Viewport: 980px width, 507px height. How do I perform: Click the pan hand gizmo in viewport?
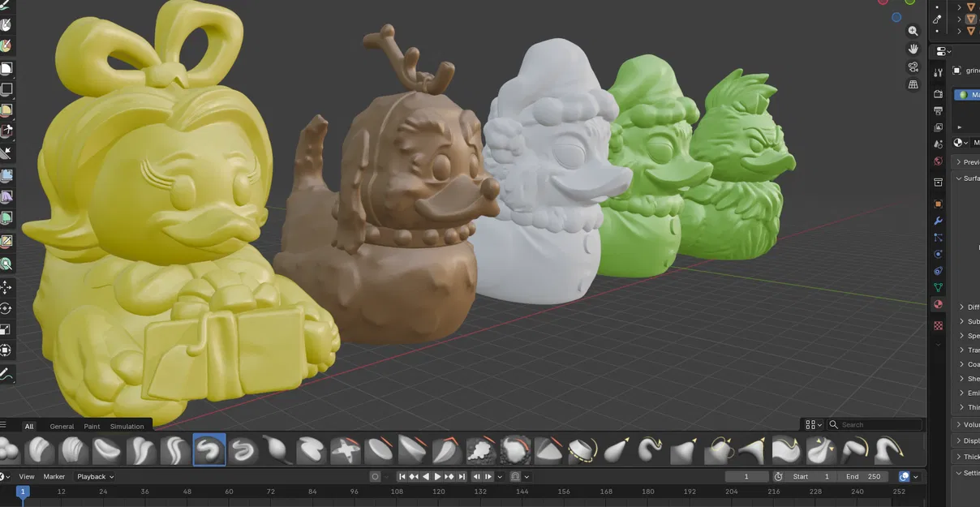(913, 49)
